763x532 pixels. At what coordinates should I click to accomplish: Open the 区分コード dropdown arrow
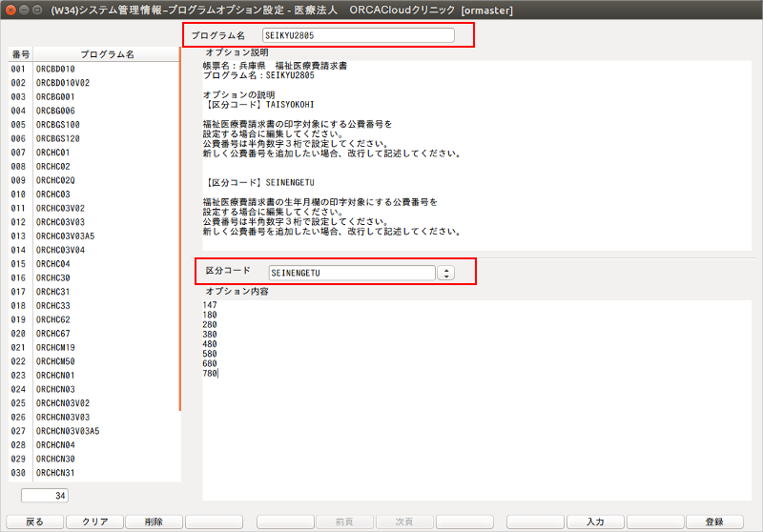445,273
